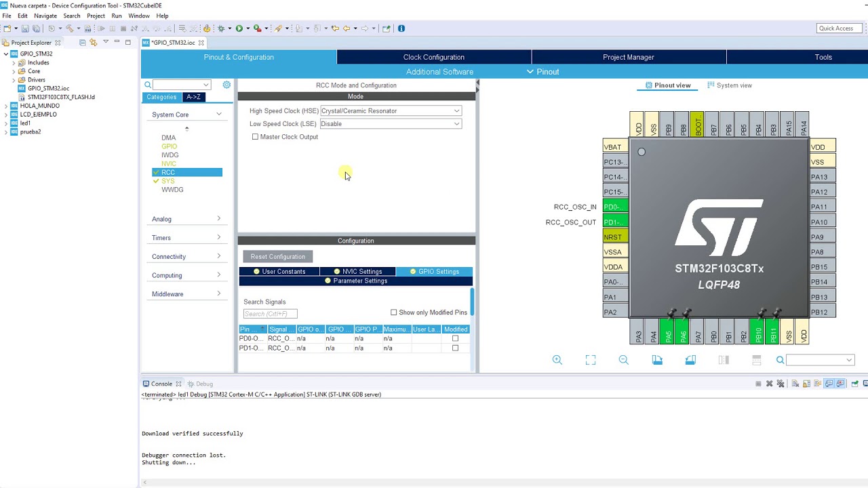This screenshot has height=488, width=868.
Task: Switch to the Project Manager tab
Action: (x=629, y=57)
